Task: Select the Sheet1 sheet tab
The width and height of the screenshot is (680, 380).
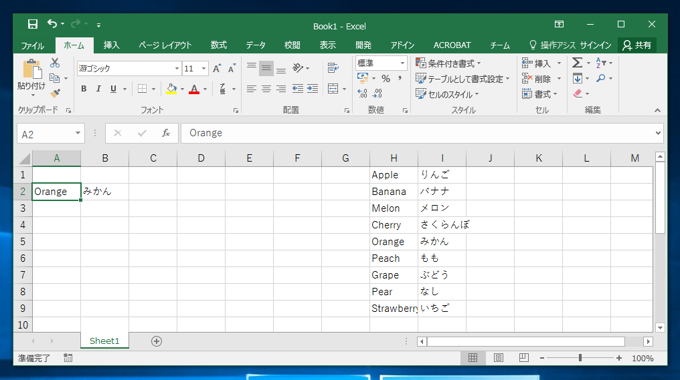Action: pos(105,341)
